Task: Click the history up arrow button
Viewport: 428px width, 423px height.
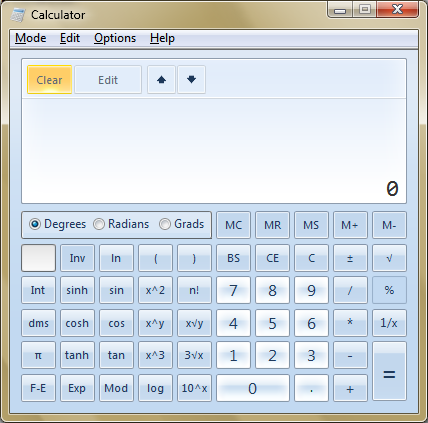Action: (x=161, y=80)
